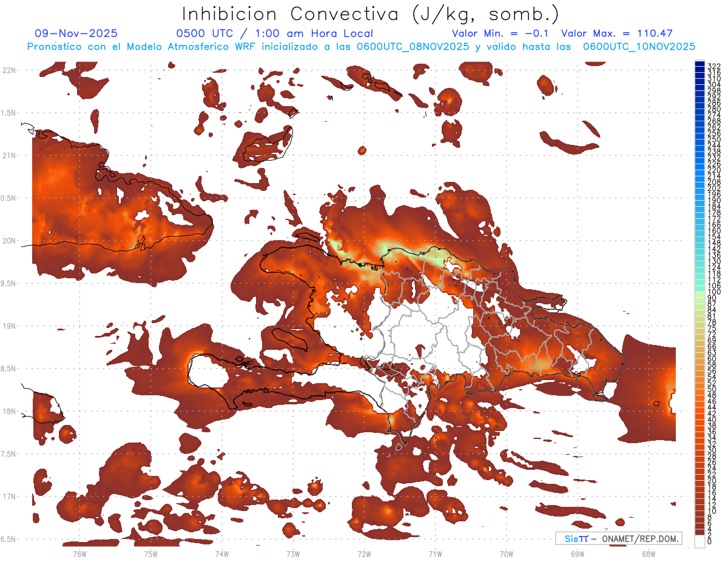The width and height of the screenshot is (728, 562).
Task: Click the "21N" latitude label
Action: click(x=9, y=156)
